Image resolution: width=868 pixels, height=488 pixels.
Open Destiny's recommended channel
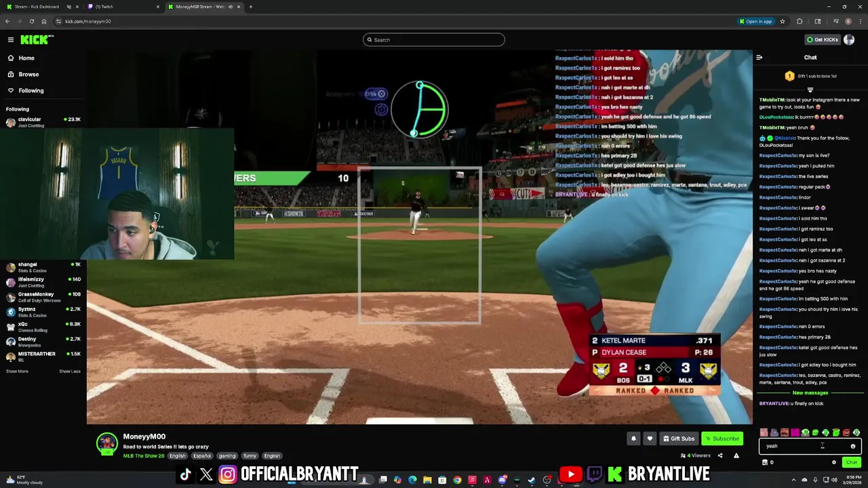(x=43, y=342)
